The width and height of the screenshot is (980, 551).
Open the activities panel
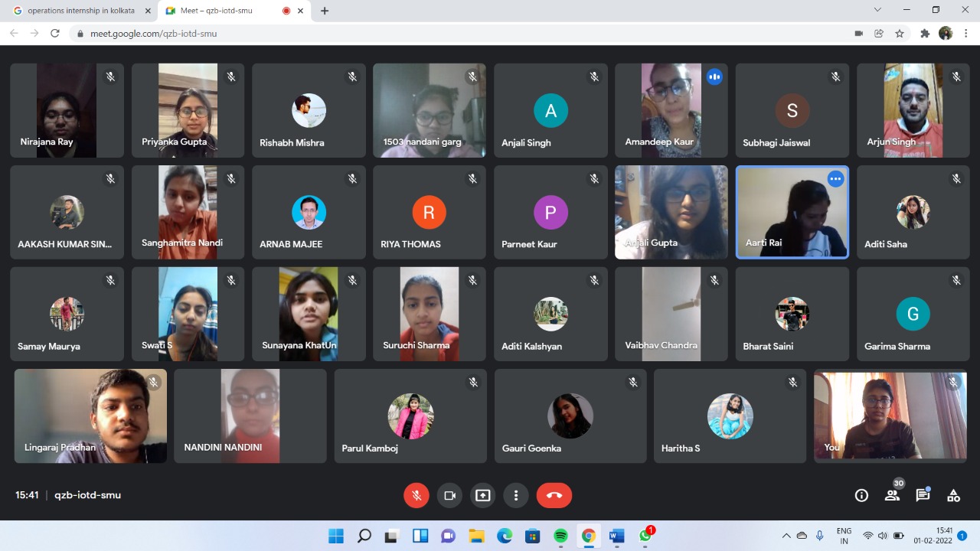click(953, 495)
